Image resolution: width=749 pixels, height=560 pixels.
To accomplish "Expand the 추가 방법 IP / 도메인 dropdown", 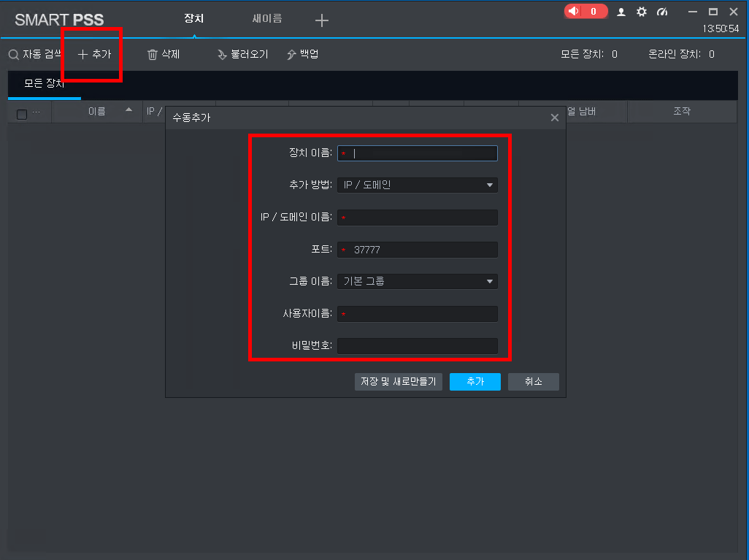I will coord(490,185).
